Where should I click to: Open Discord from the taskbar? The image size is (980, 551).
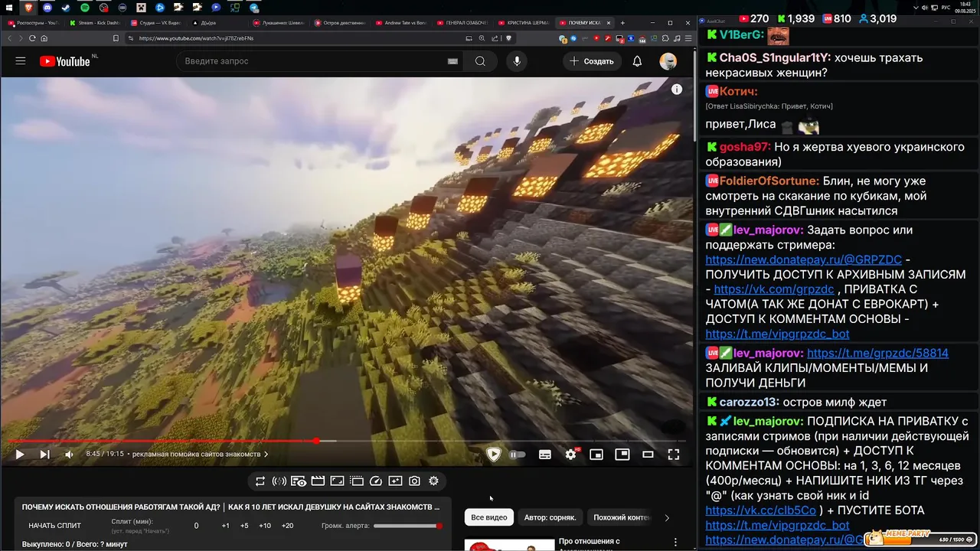47,7
